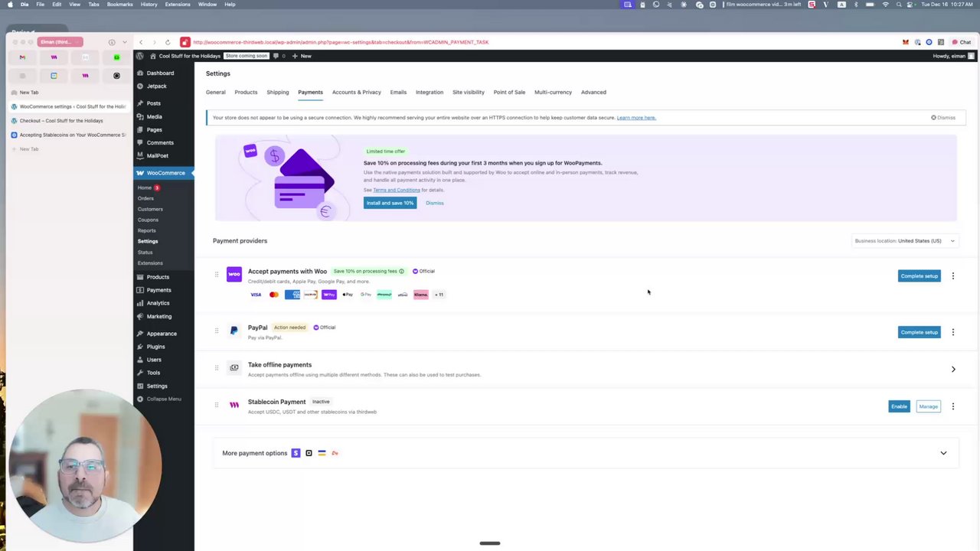The width and height of the screenshot is (980, 551).
Task: Open Jetpack in the admin sidebar
Action: tap(156, 86)
